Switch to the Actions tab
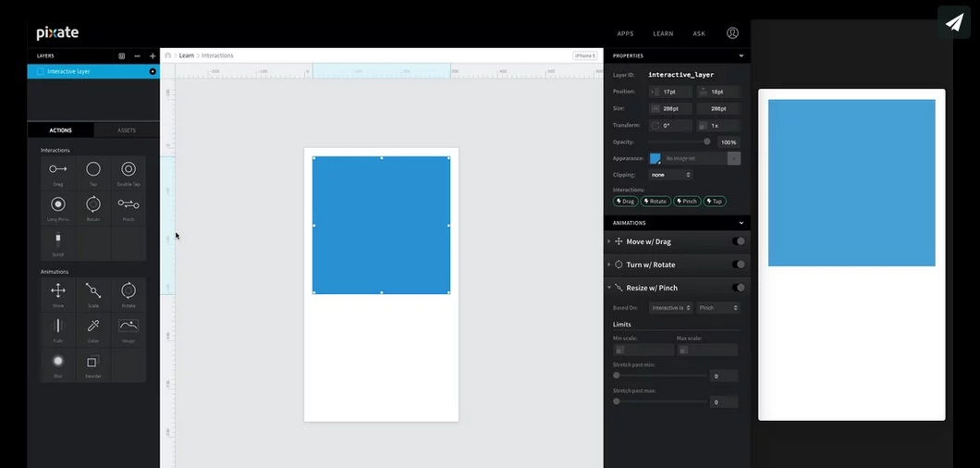The image size is (980, 468). [x=61, y=130]
